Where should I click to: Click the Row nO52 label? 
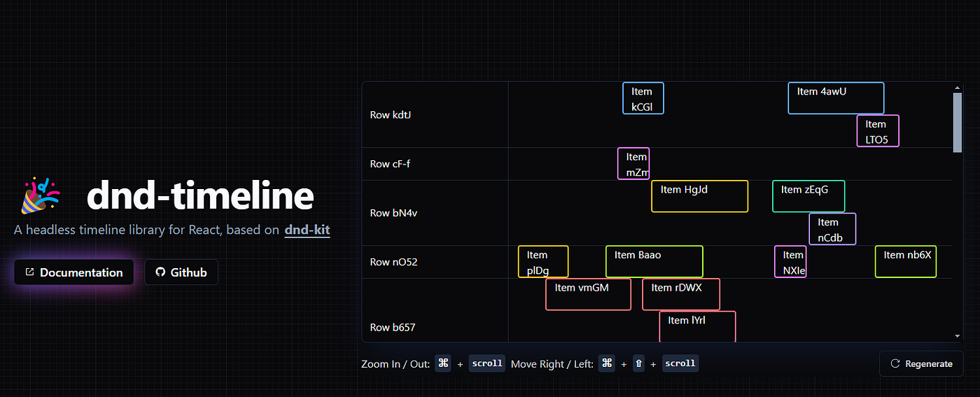393,262
